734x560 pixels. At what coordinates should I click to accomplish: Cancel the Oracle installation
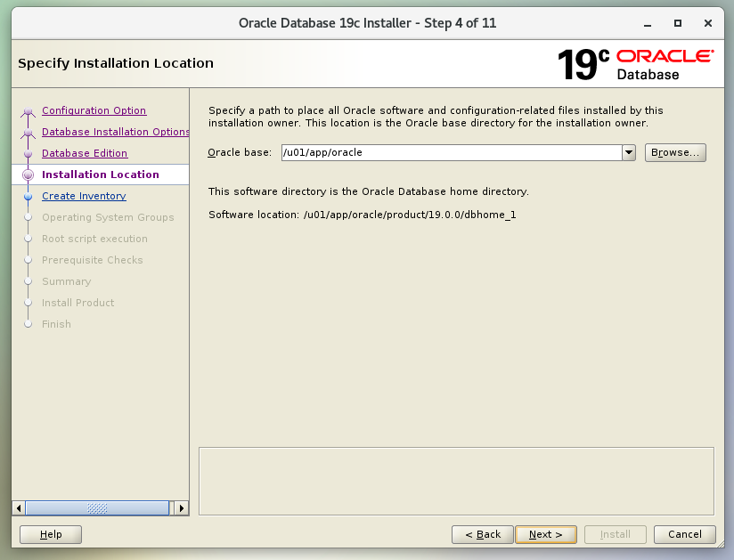(684, 534)
